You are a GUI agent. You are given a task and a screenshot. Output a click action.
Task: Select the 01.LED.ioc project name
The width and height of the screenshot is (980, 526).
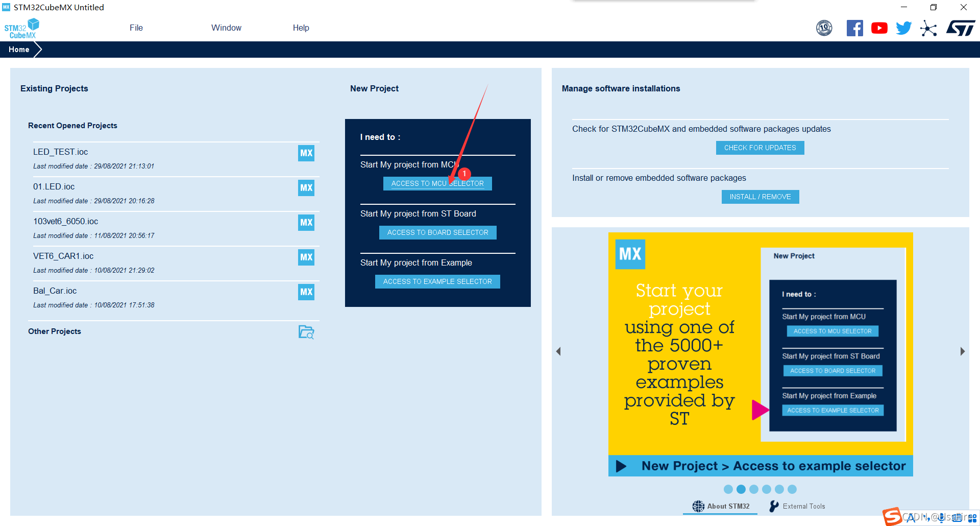[x=54, y=186]
